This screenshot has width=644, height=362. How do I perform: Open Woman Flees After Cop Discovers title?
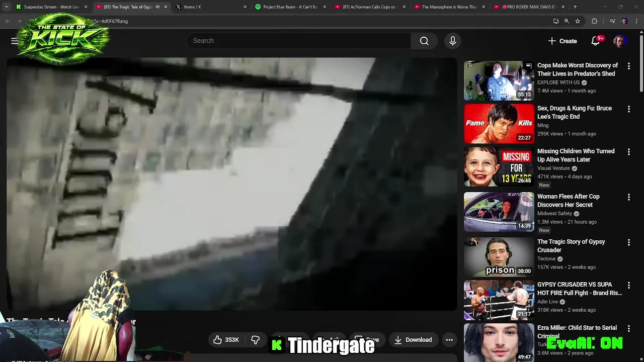click(569, 200)
